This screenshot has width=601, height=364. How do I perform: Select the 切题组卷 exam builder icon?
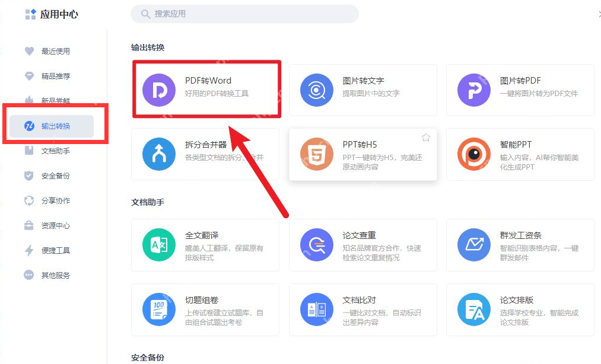(158, 309)
